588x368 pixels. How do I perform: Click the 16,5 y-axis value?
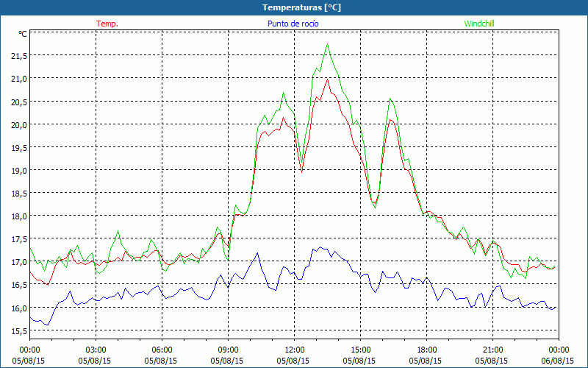[x=19, y=285]
